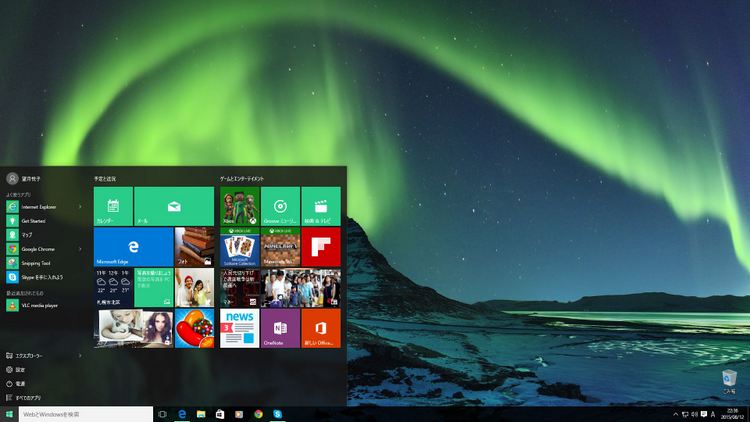The width and height of the screenshot is (750, 422).
Task: Open the two smiling people tile
Action: 195,288
